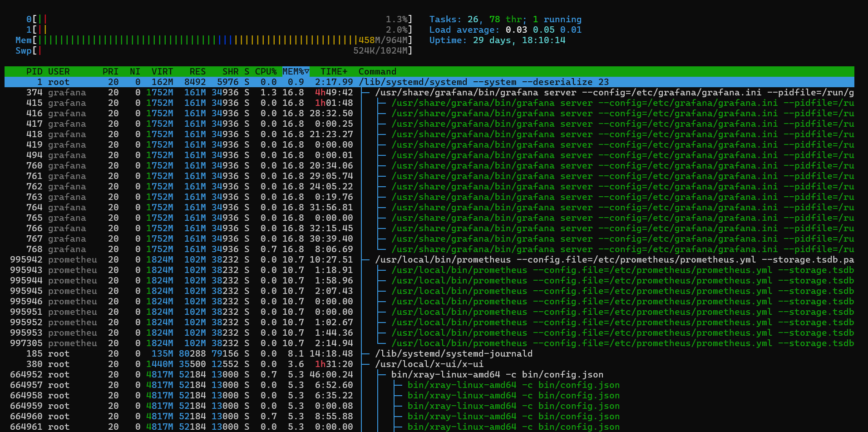Click the 46:00.24 time of xray
This screenshot has height=432, width=868.
click(x=331, y=375)
